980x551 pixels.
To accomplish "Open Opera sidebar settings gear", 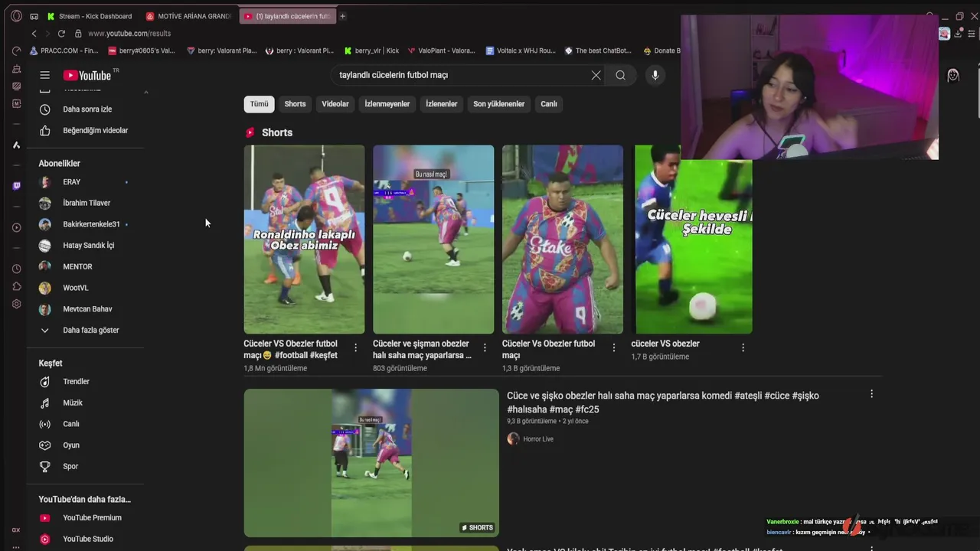I will [x=16, y=304].
